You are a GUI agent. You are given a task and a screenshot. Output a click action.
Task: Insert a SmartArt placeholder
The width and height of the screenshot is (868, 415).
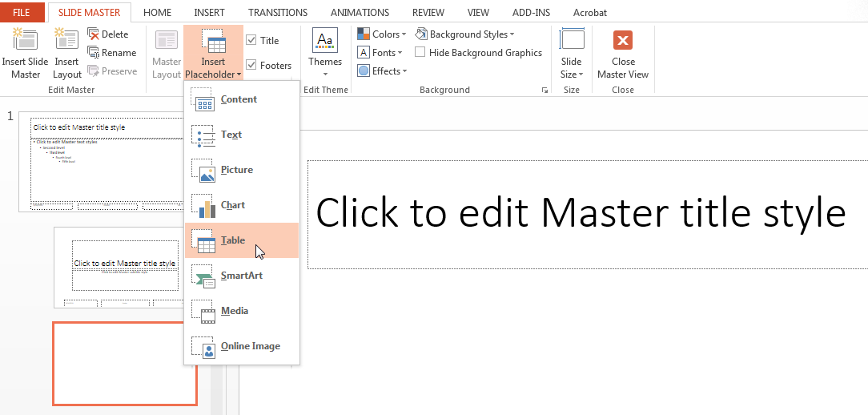tap(241, 276)
